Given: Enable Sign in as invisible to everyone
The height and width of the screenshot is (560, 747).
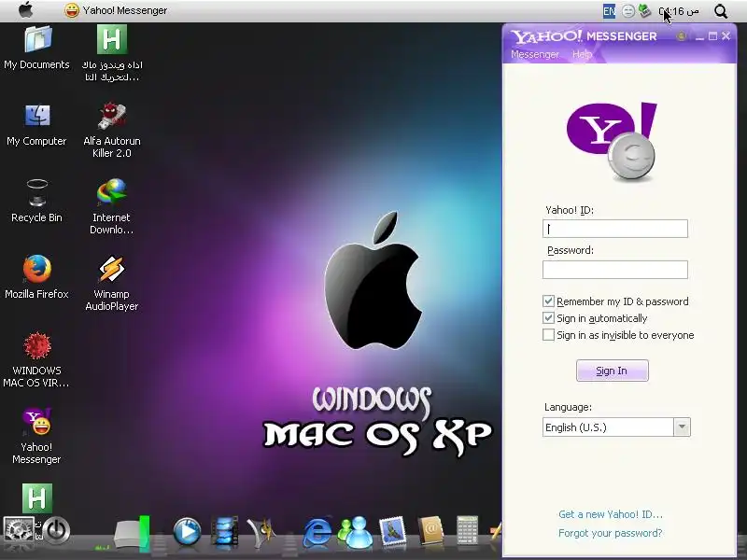Looking at the screenshot, I should [548, 335].
